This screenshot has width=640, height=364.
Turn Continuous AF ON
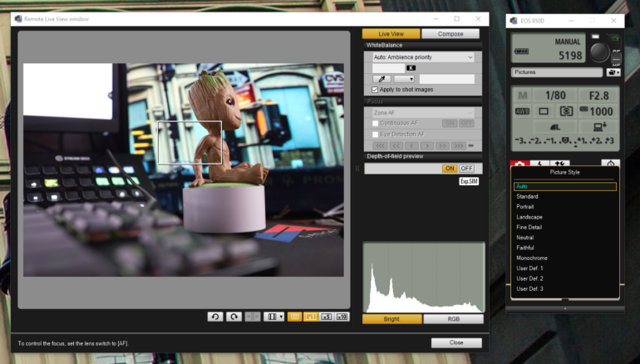450,123
